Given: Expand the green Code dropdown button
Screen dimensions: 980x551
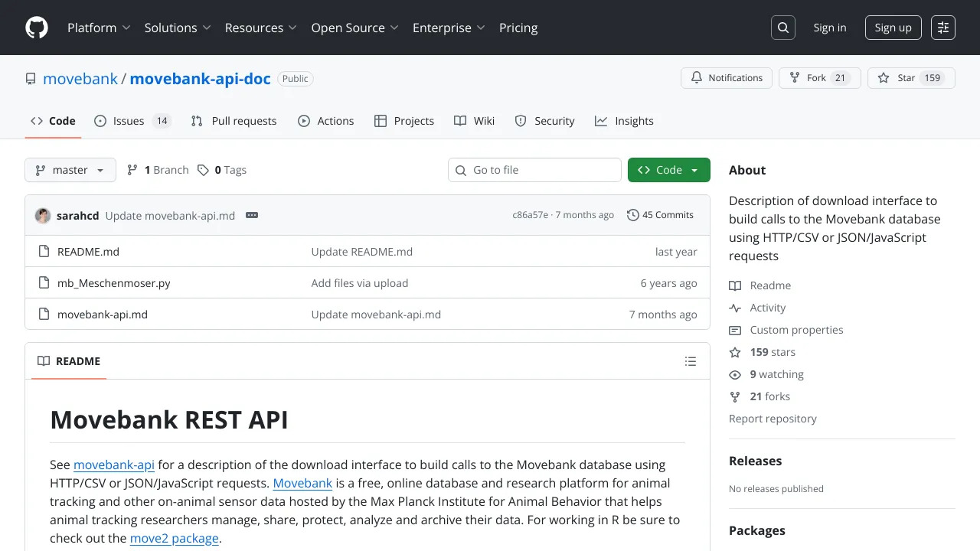Looking at the screenshot, I should 669,170.
